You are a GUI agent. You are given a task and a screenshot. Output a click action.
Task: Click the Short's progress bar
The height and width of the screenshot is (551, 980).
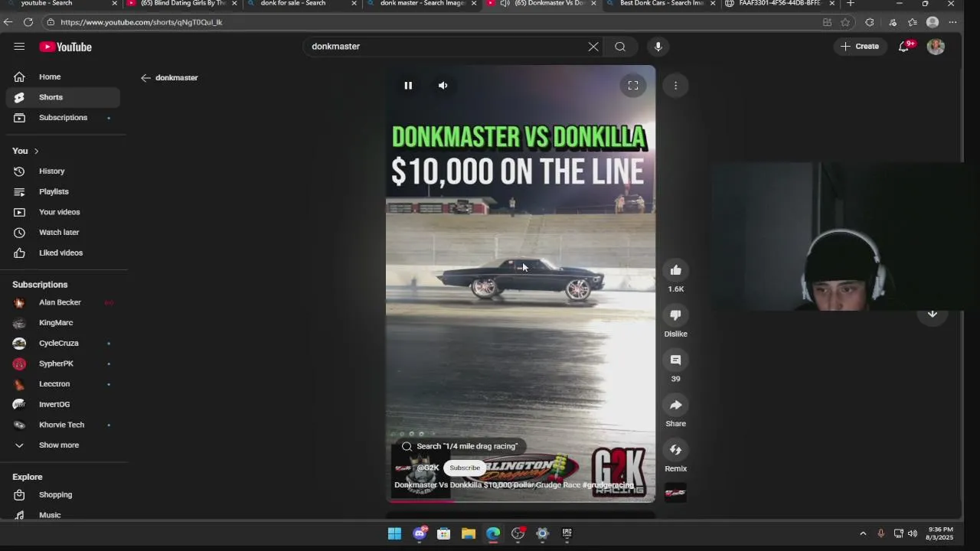tap(521, 501)
